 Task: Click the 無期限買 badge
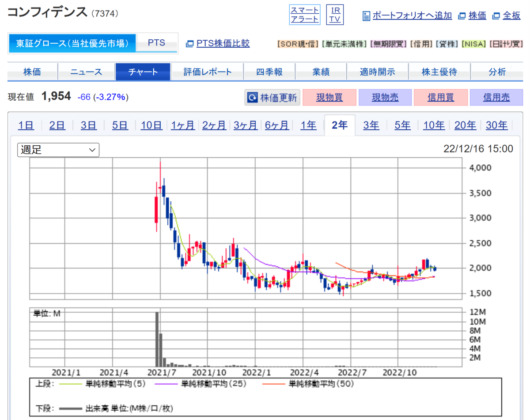coord(388,44)
